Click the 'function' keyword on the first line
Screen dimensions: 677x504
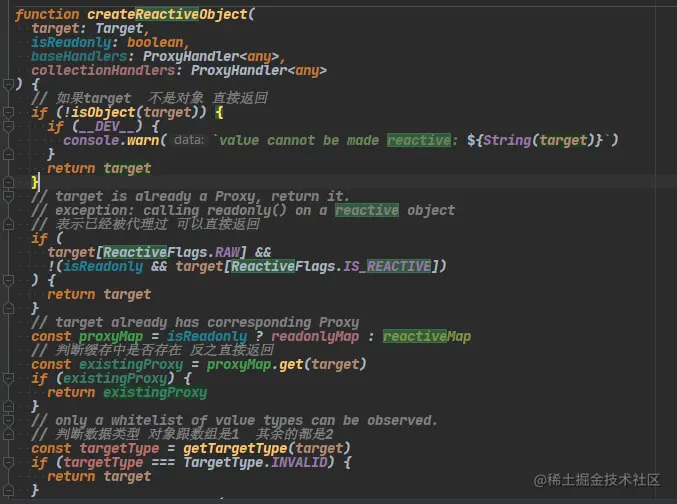(47, 14)
